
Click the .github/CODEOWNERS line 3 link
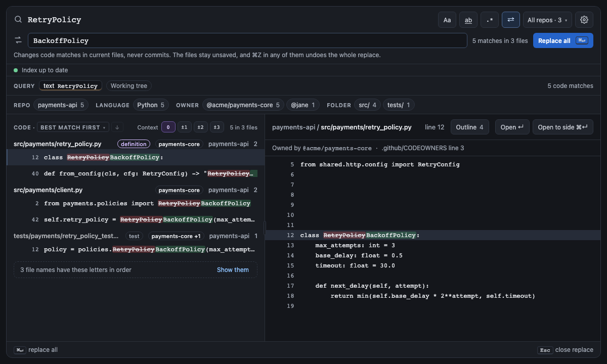tap(423, 148)
